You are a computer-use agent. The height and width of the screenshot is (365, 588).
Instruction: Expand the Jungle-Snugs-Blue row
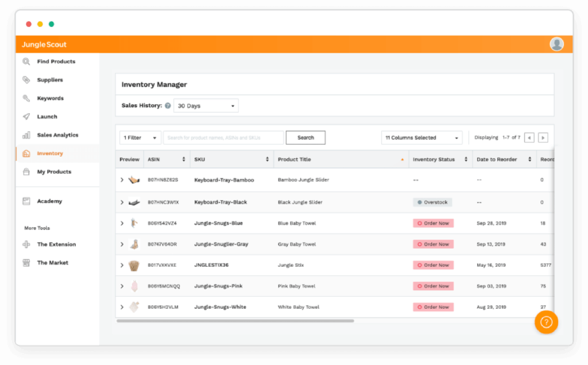[122, 223]
